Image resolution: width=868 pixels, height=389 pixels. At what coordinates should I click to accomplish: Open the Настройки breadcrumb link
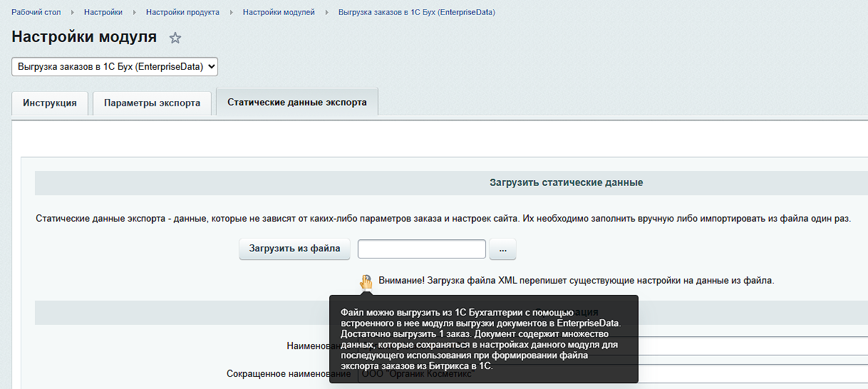[x=103, y=13]
